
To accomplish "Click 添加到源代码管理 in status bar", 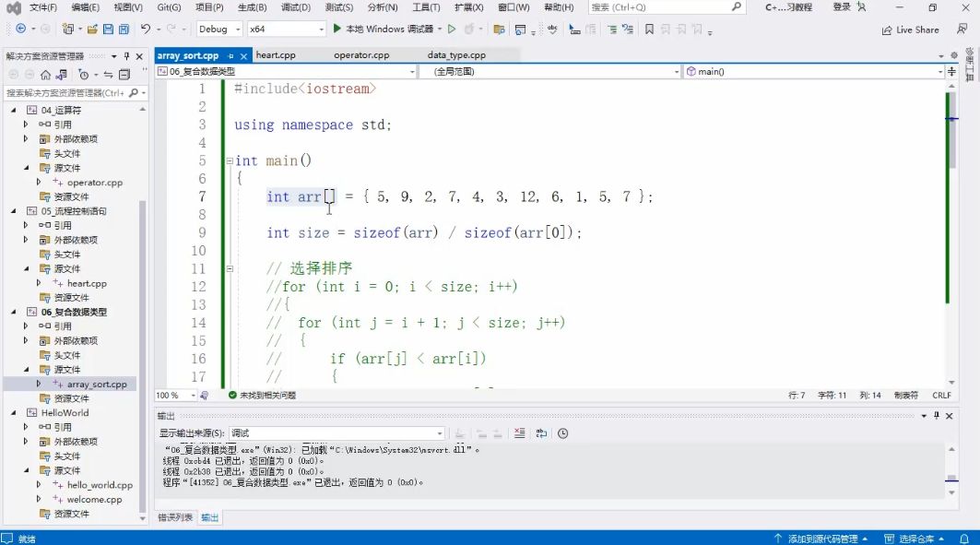I will coord(821,539).
